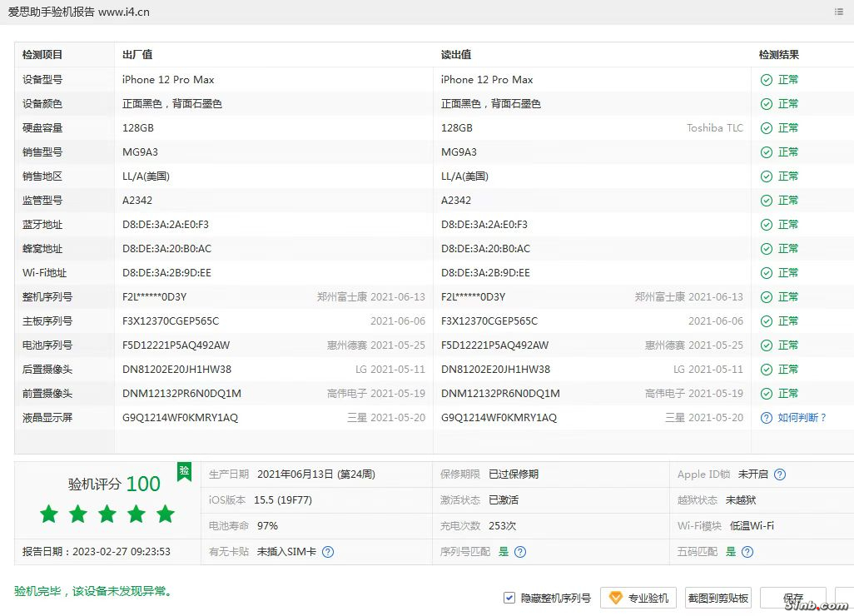Click the green check icon for 主板序列号
854x616 pixels.
(767, 321)
